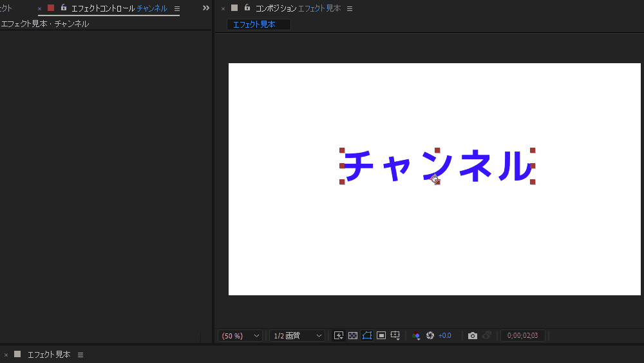Screen dimensions: 644x363
Task: Toggle the lock on エフェクトコントロール panel
Action: pos(64,7)
